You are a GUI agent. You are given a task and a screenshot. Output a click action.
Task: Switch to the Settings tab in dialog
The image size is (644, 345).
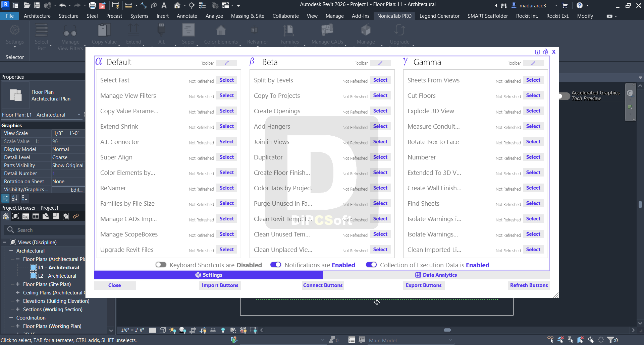click(x=208, y=275)
